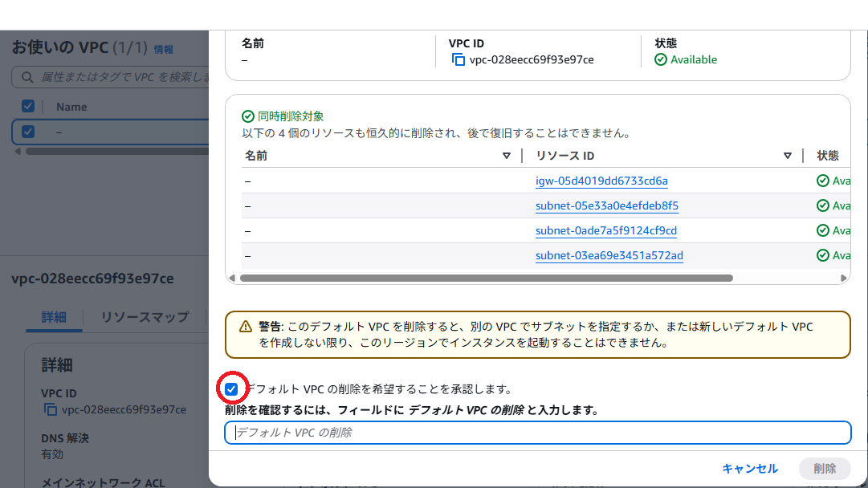The height and width of the screenshot is (488, 868).
Task: Click the Available status text in dialog header
Action: tap(694, 59)
